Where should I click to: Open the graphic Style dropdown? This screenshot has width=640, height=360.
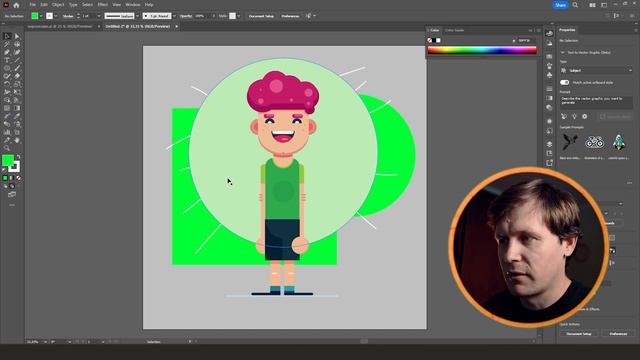[x=238, y=16]
